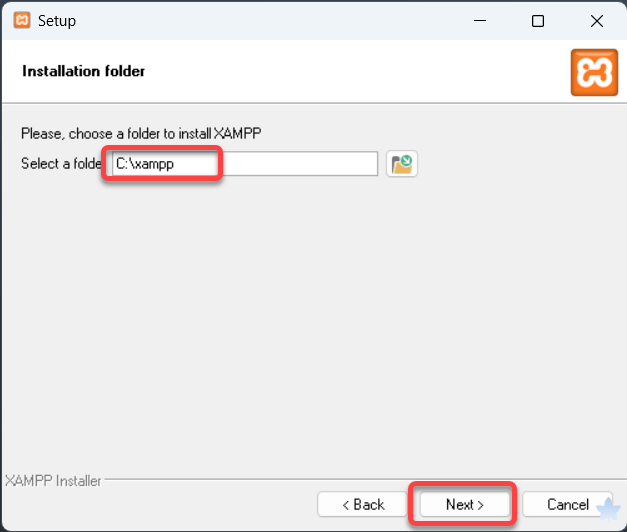The width and height of the screenshot is (627, 532).
Task: Click 'Please, choose a folder to install XAMPP' text
Action: click(141, 133)
